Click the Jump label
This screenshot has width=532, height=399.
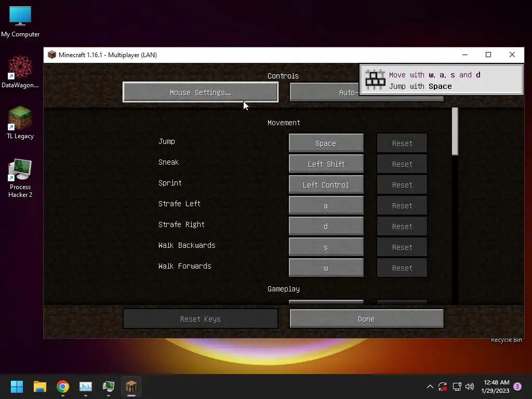[x=167, y=141]
